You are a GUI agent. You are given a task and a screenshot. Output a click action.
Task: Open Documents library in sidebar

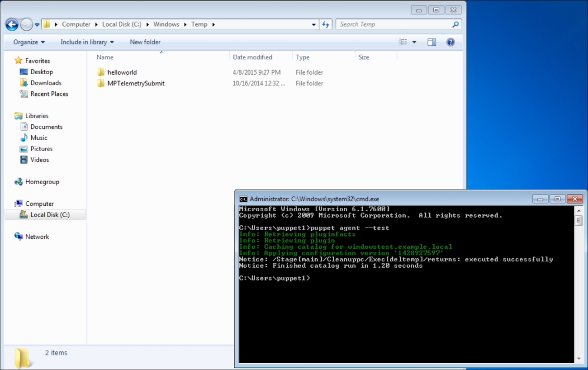(x=46, y=126)
